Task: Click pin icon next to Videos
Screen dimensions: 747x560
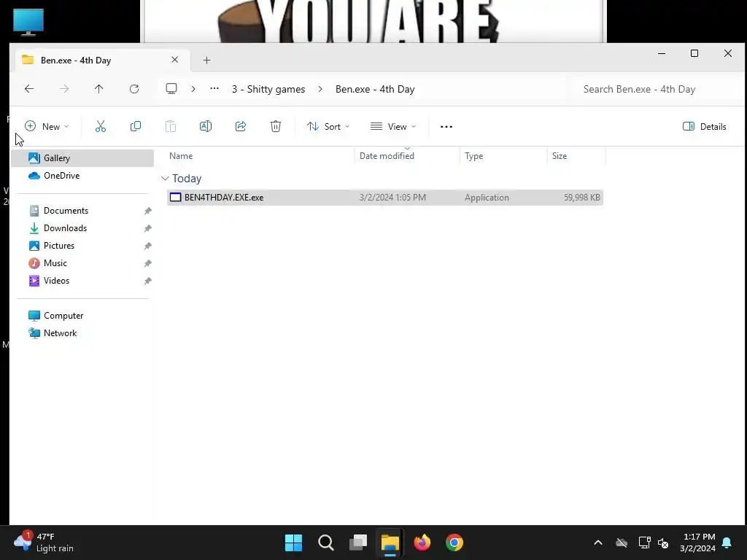Action: pos(147,281)
